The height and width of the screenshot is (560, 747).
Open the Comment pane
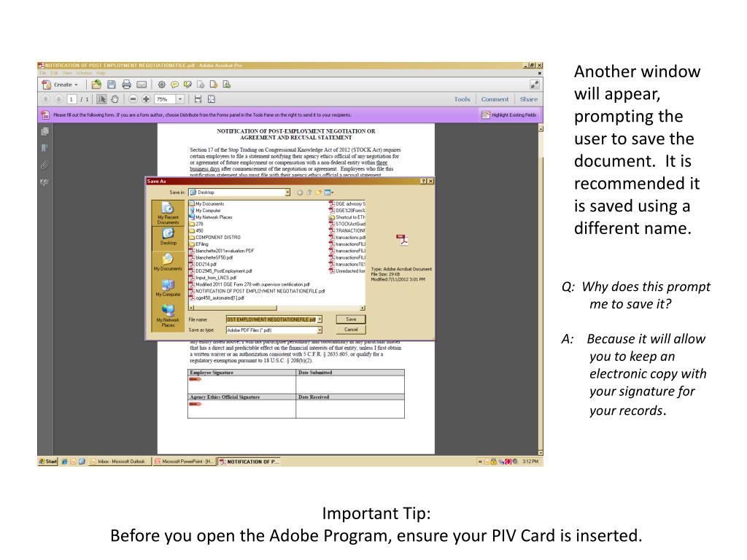coord(495,99)
